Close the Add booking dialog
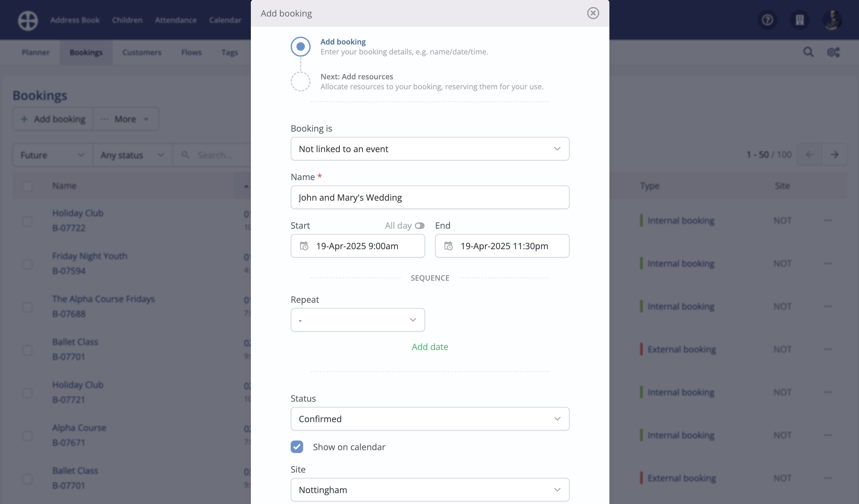Viewport: 859px width, 504px height. 593,13
